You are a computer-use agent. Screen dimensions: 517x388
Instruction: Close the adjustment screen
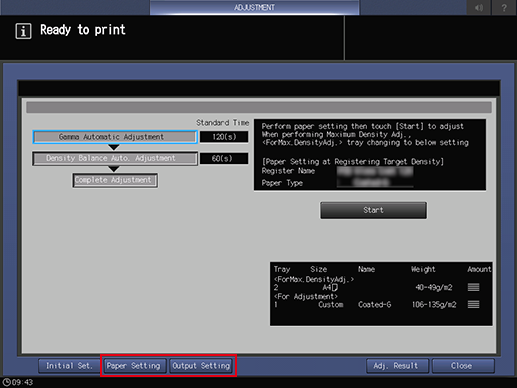pos(463,366)
